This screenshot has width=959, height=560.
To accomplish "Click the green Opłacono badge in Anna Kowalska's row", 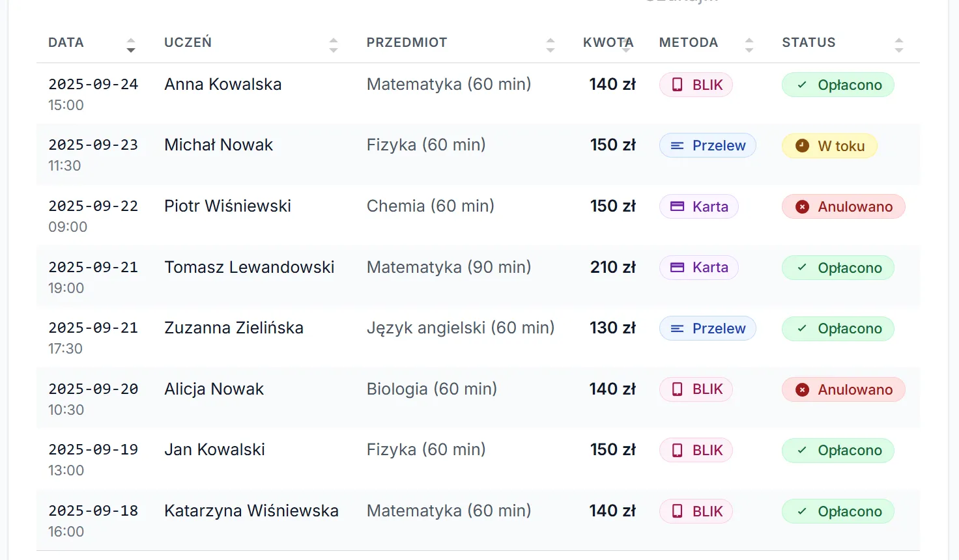I will 838,85.
